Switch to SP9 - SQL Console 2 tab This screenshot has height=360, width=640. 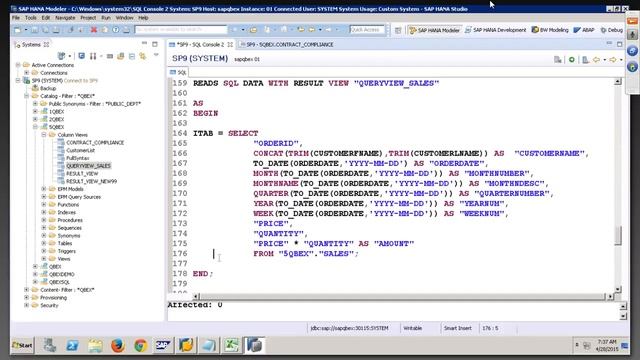pyautogui.click(x=200, y=44)
